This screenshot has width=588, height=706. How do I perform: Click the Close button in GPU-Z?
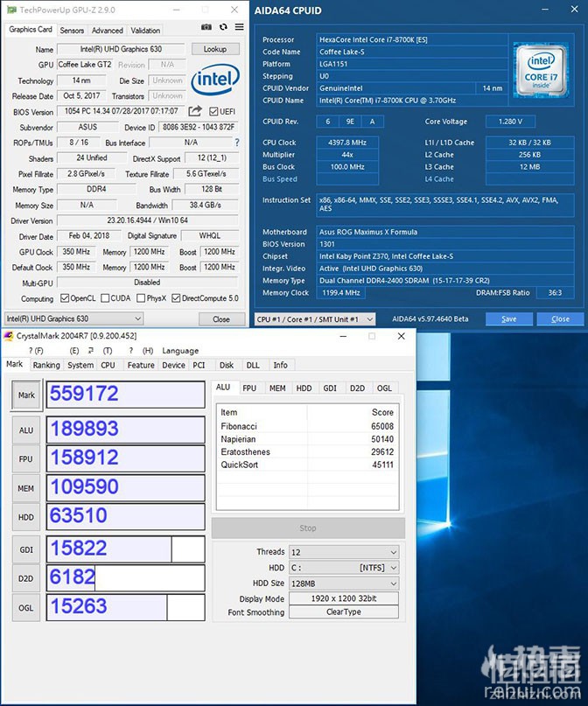click(x=221, y=319)
